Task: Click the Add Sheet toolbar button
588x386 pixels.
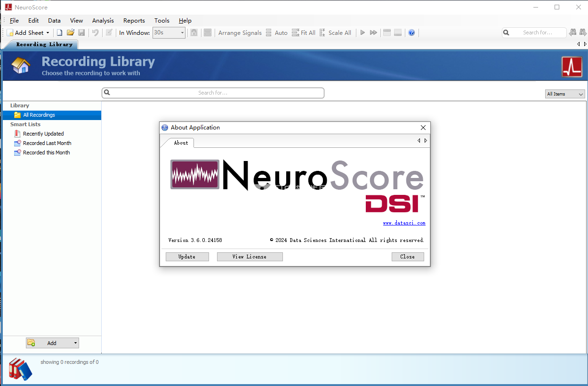Action: tap(25, 32)
